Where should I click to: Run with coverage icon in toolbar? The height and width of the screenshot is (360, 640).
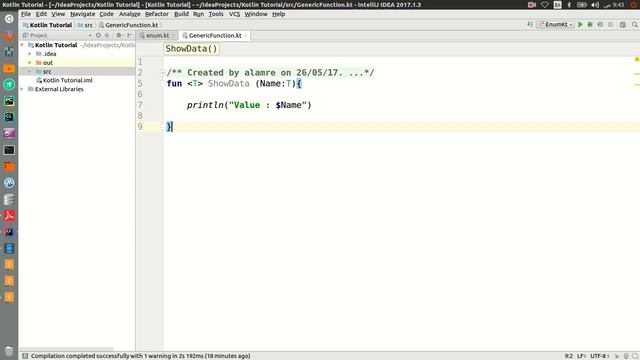[x=600, y=25]
